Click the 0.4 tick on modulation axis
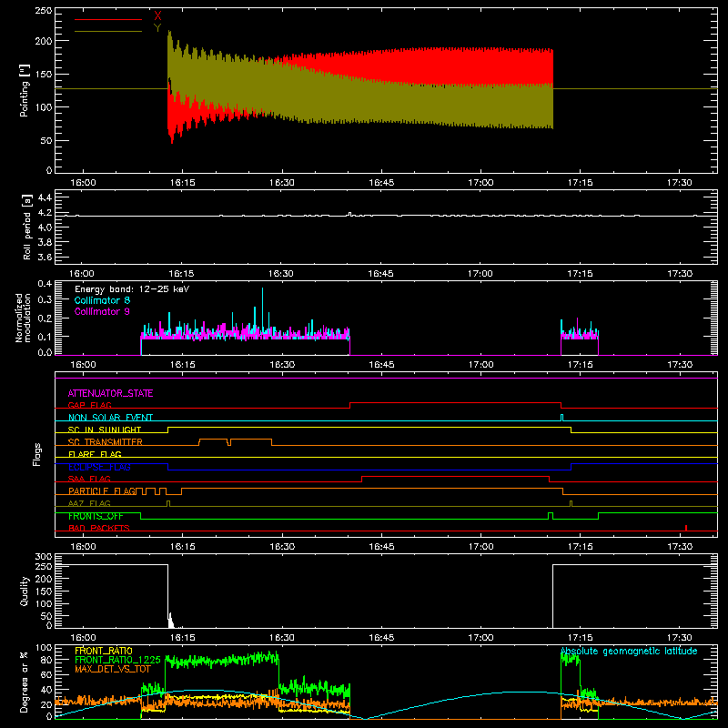The width and height of the screenshot is (728, 728). pos(45,283)
